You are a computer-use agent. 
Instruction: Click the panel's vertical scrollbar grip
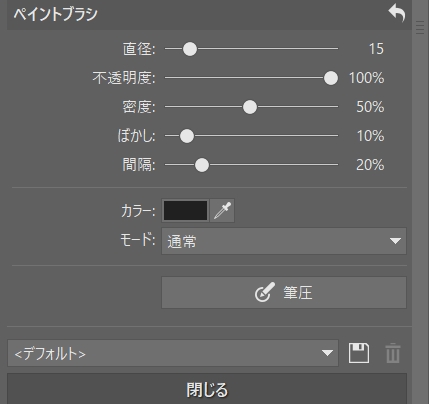click(420, 27)
